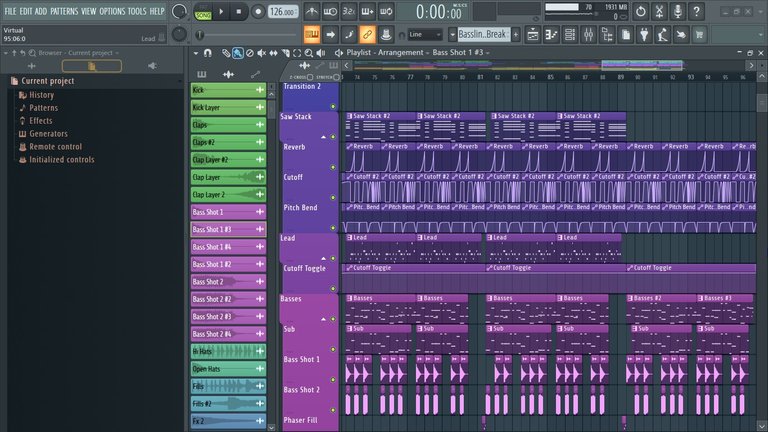Toggle the playlist magnet snap icon
The image size is (768, 432).
[x=208, y=53]
